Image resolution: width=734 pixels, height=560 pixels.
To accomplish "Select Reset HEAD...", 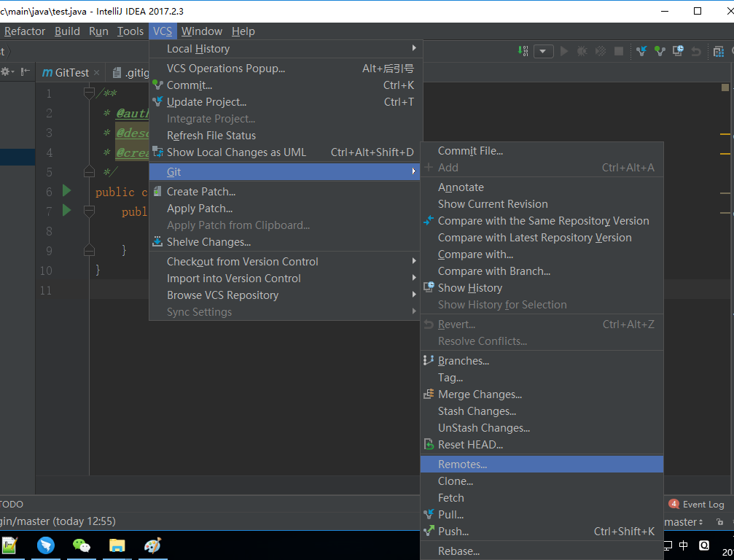I will click(542, 446).
